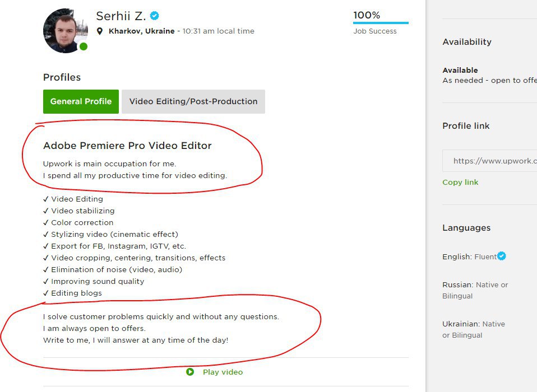
Task: Click the play video circle icon
Action: pos(190,372)
